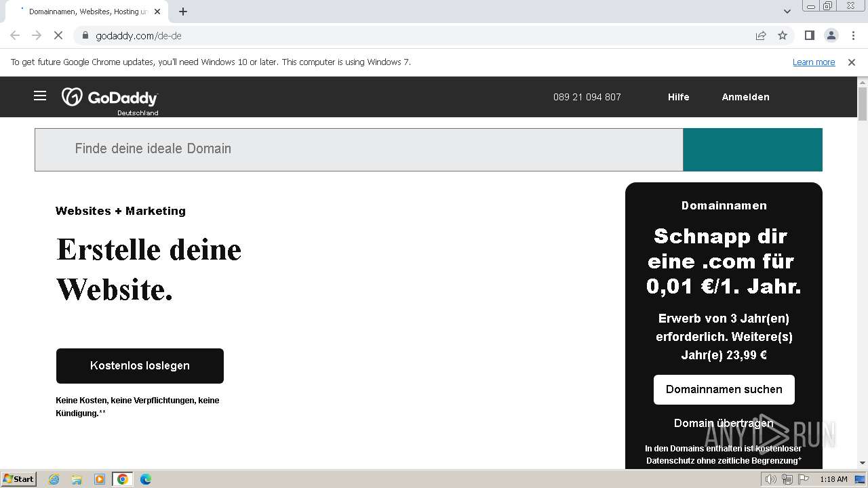Expand tab search dropdown arrow

click(x=787, y=12)
